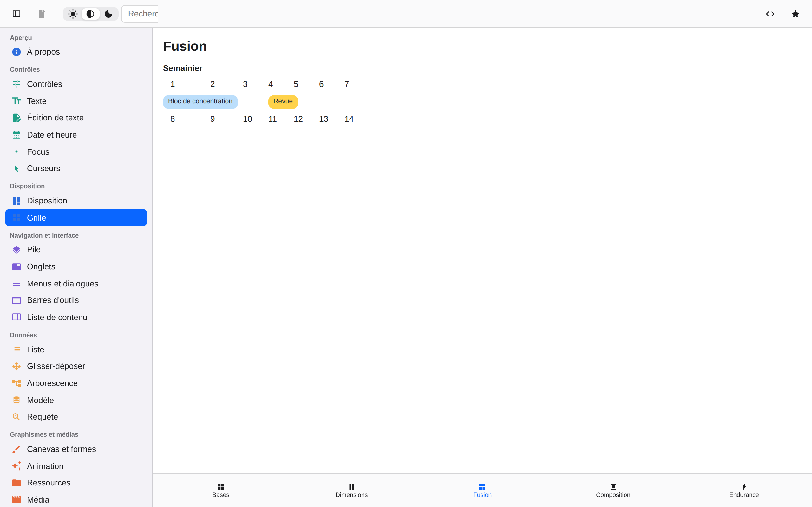Switch to the Composition tab
The height and width of the screenshot is (507, 812).
point(613,491)
